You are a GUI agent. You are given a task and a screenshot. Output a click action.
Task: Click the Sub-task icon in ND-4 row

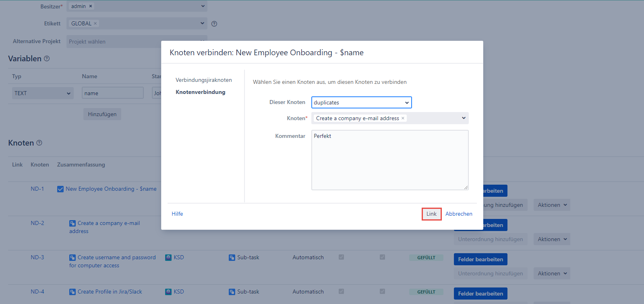pos(232,292)
